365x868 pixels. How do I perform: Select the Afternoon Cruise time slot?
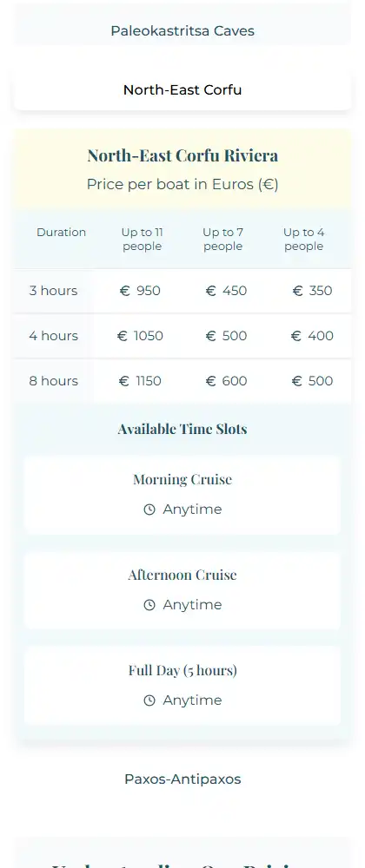click(182, 590)
